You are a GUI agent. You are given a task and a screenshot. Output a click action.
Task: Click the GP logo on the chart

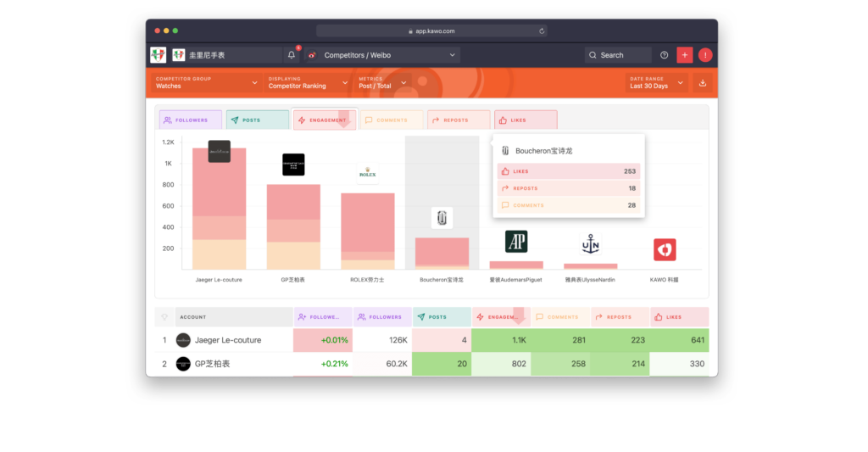[x=293, y=165]
